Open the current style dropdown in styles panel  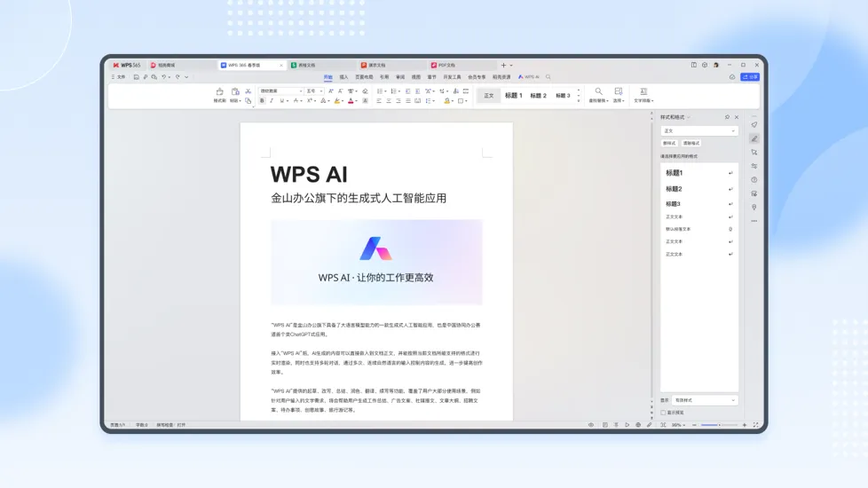click(699, 131)
